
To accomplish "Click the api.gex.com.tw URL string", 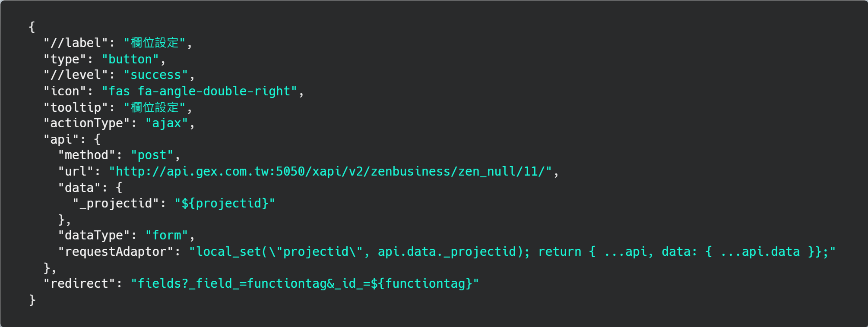I will [x=330, y=172].
